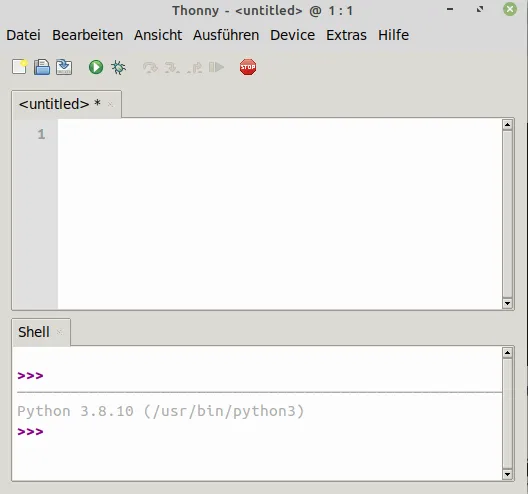The height and width of the screenshot is (494, 528).
Task: Click the Thonny window title text
Action: (263, 11)
